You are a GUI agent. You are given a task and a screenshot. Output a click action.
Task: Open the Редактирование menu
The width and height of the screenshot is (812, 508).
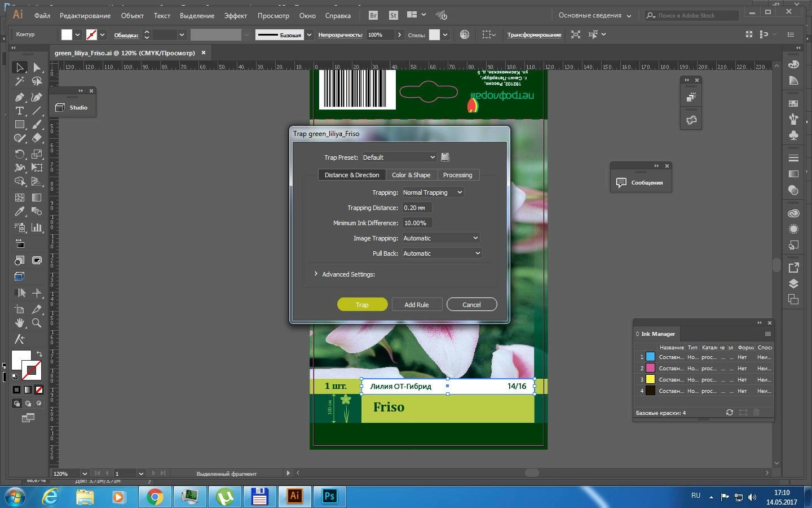click(85, 15)
